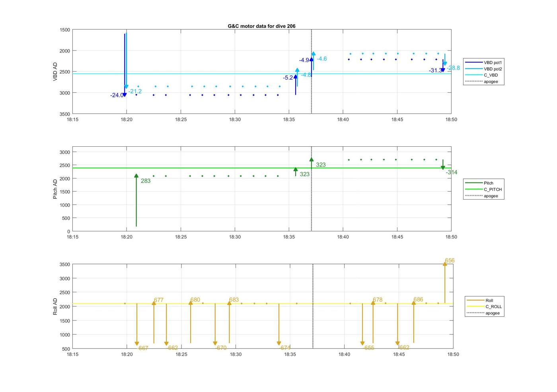Viewport: 557px width, 392px height.
Task: Click the 'Roll AD' y-axis label
Action: [55, 307]
